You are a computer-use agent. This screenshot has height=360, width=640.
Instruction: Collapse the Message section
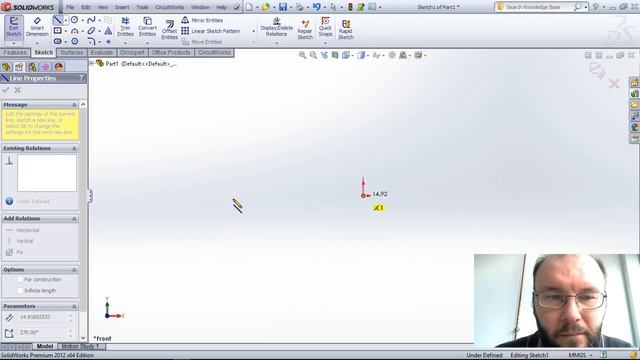pyautogui.click(x=74, y=105)
